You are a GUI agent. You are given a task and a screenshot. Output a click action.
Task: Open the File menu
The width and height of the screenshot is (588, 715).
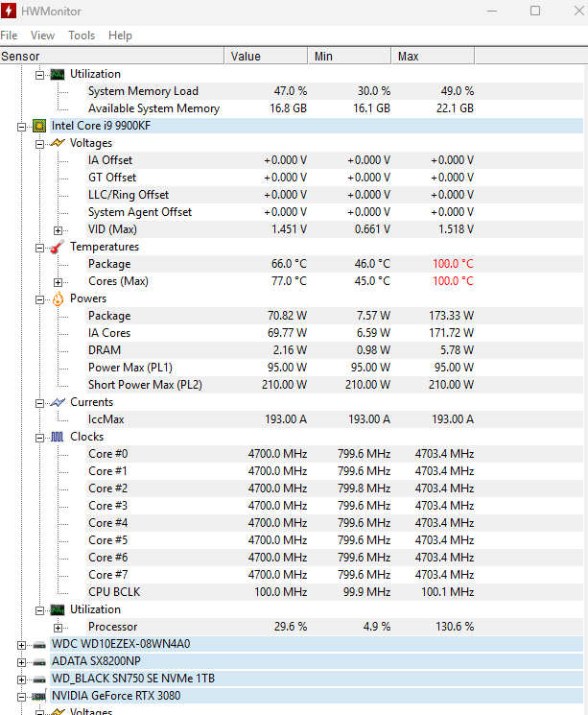(x=9, y=36)
